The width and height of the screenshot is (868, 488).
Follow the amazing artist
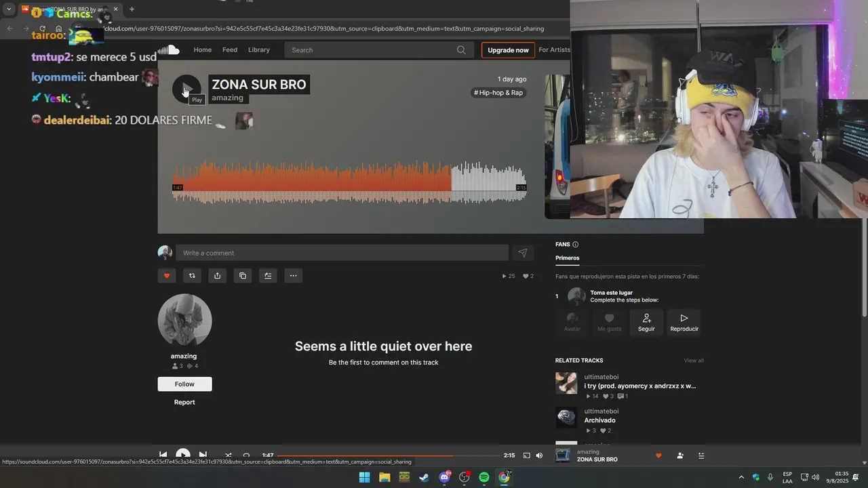point(184,384)
